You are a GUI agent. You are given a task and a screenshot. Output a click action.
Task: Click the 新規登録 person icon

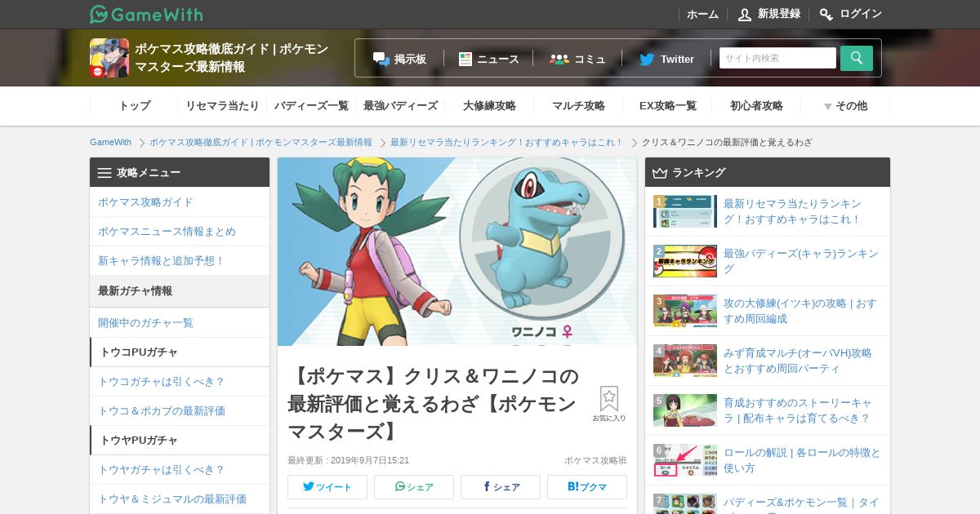[x=744, y=14]
